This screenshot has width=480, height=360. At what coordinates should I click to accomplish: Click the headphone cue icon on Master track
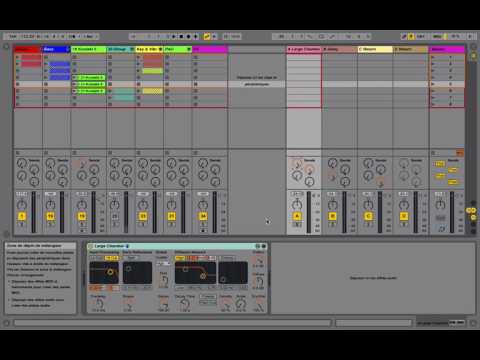pos(442,229)
